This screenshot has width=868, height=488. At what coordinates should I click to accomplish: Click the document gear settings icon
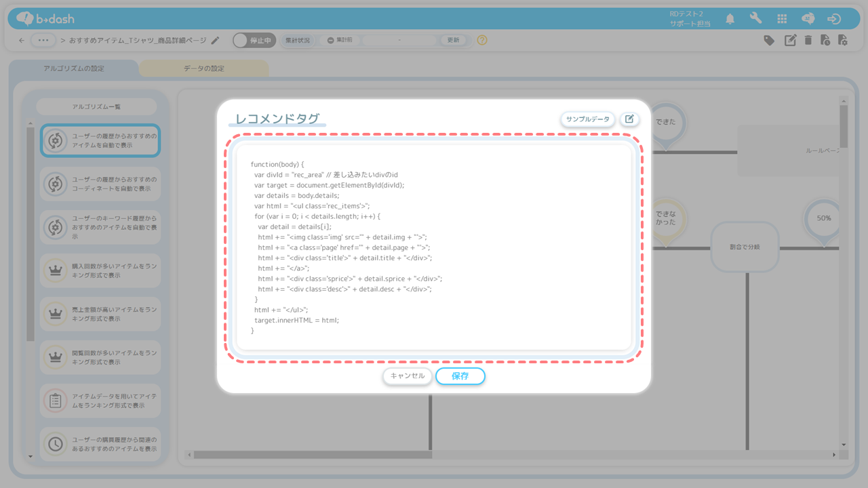843,41
